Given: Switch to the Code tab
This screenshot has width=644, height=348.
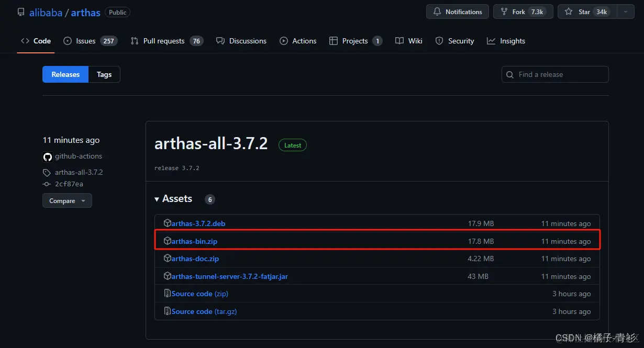Looking at the screenshot, I should 36,41.
